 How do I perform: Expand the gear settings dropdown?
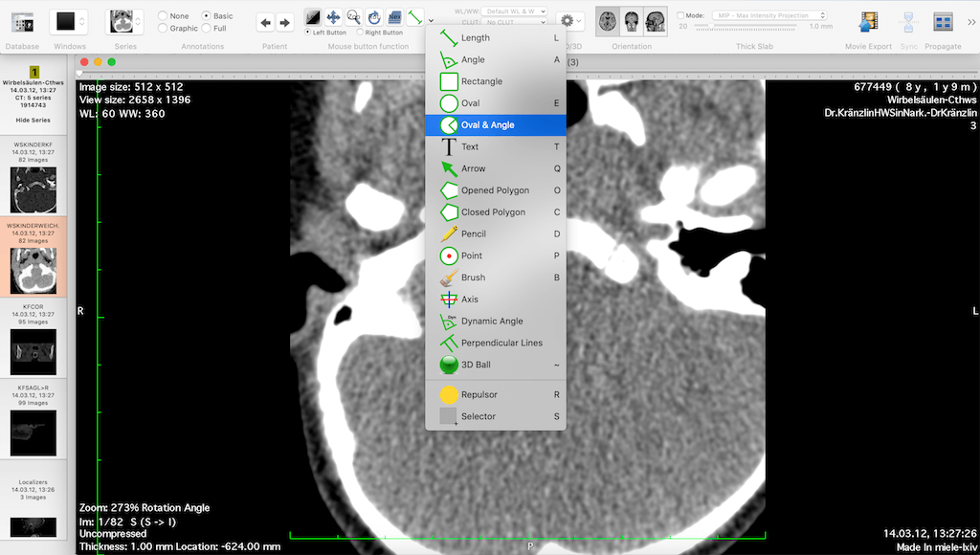[x=571, y=20]
